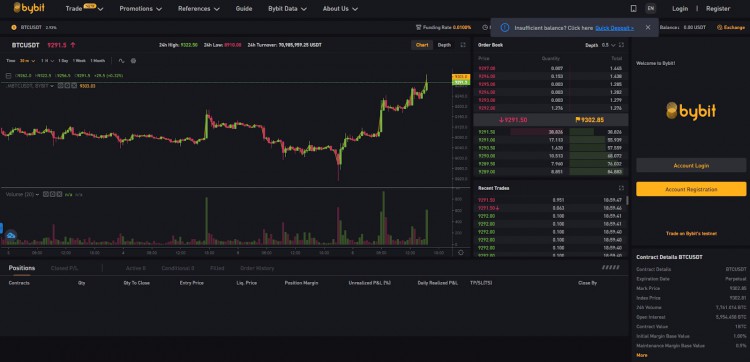The width and height of the screenshot is (750, 362).
Task: Select the 9291.50 bid row in order book
Action: point(550,132)
